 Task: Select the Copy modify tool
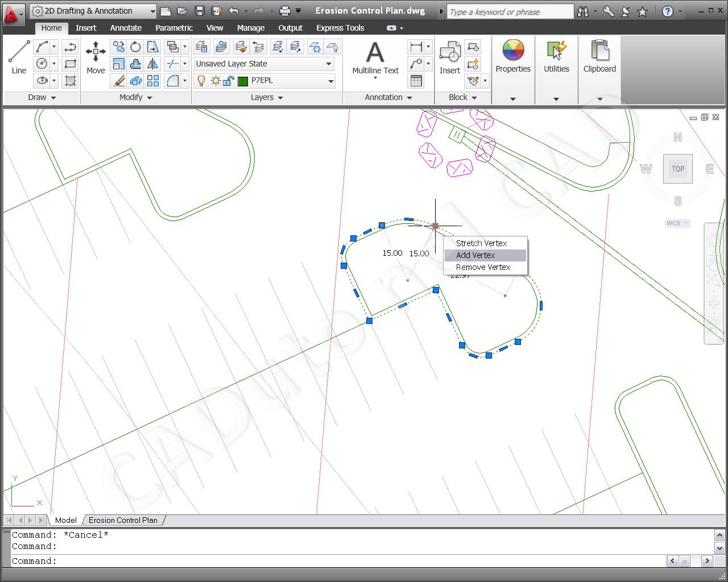[x=119, y=47]
